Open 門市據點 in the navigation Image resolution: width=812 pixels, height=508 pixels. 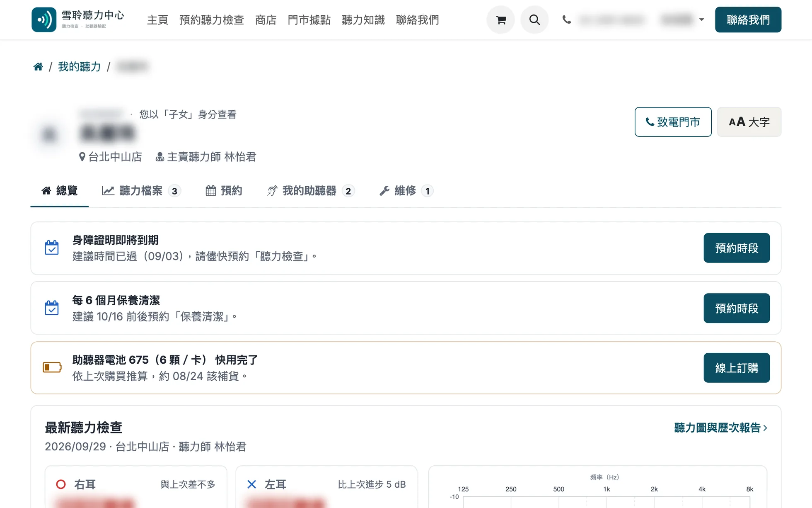(x=309, y=19)
